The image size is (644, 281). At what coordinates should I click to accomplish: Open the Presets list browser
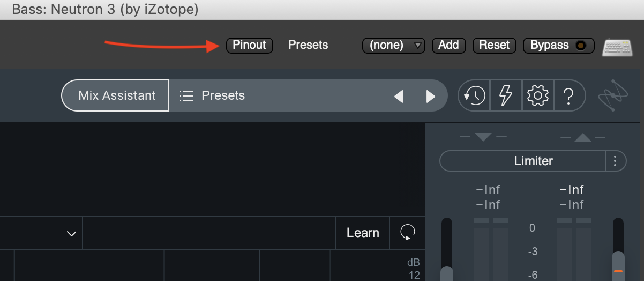212,96
